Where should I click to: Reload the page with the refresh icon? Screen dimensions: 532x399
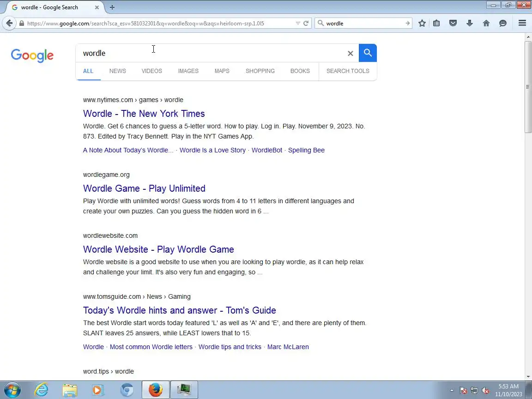[x=306, y=23]
